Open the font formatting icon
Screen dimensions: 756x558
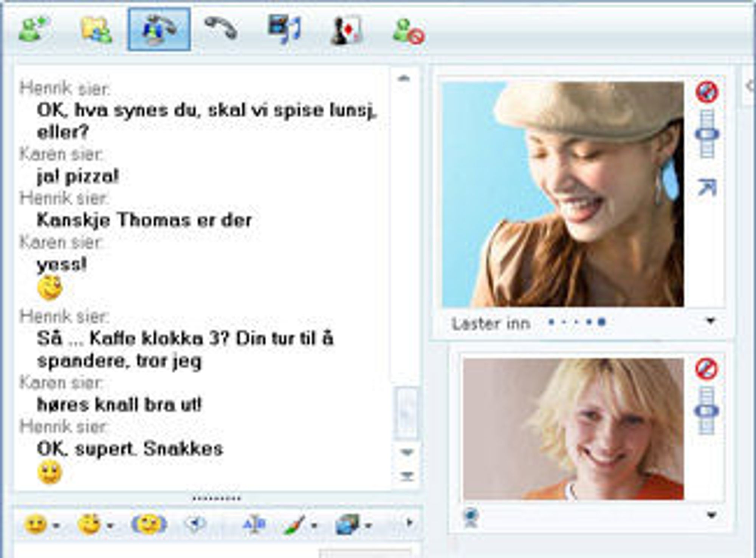[x=254, y=524]
